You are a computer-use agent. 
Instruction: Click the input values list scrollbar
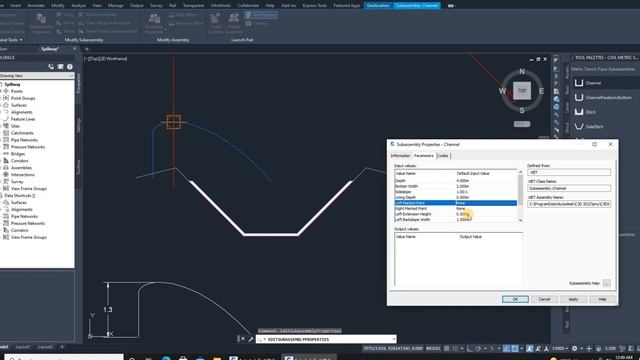520,190
